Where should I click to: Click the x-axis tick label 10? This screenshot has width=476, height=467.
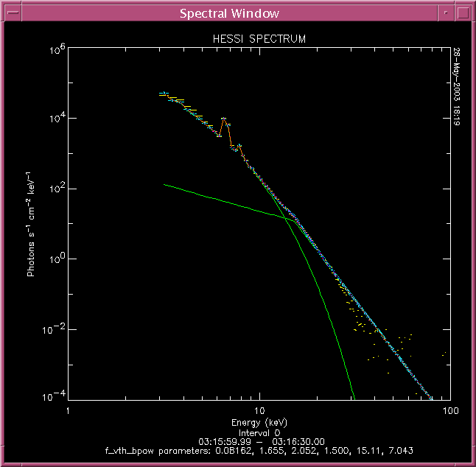point(259,410)
